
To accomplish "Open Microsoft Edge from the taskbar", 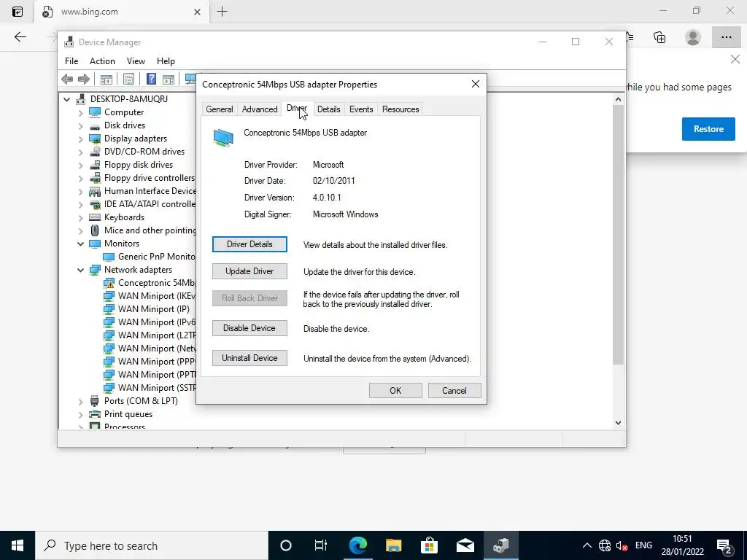I will (x=357, y=545).
